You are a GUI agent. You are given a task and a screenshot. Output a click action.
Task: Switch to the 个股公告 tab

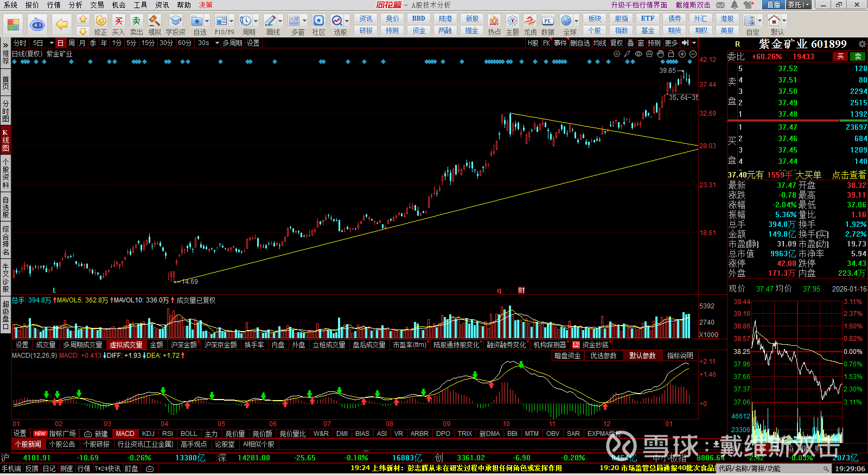(x=62, y=444)
